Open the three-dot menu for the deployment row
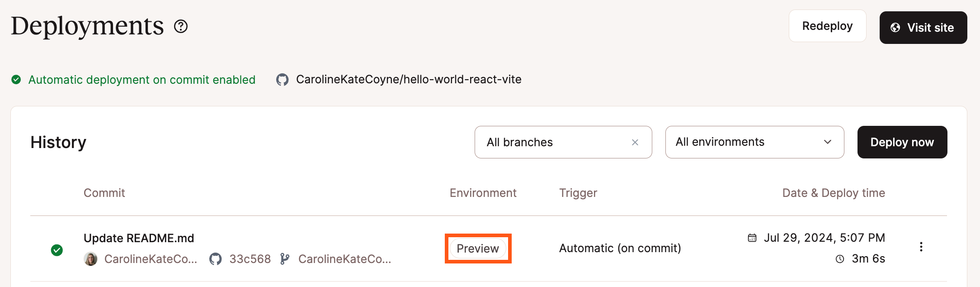Image resolution: width=980 pixels, height=287 pixels. (921, 247)
